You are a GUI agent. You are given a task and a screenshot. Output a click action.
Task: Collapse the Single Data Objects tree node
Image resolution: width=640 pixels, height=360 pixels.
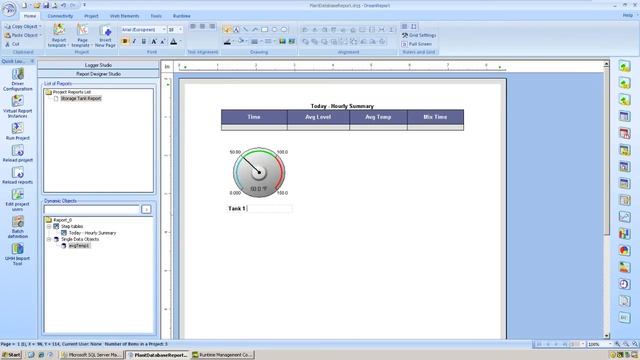coord(49,239)
